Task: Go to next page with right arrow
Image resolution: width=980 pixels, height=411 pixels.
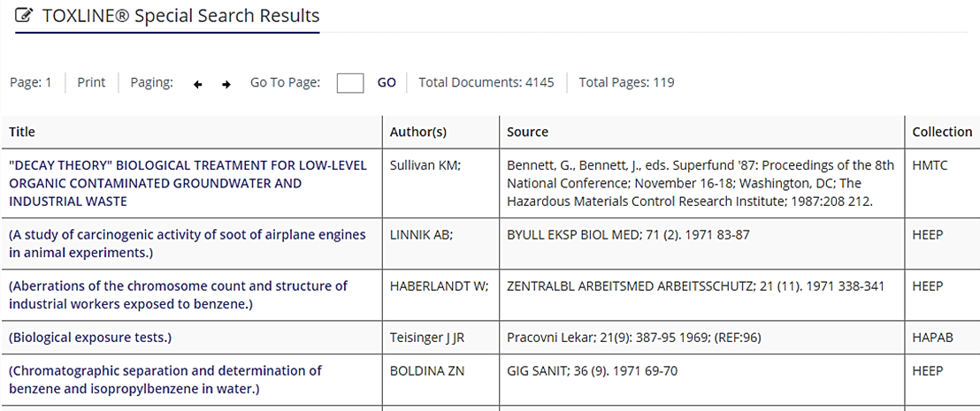Action: pyautogui.click(x=226, y=84)
